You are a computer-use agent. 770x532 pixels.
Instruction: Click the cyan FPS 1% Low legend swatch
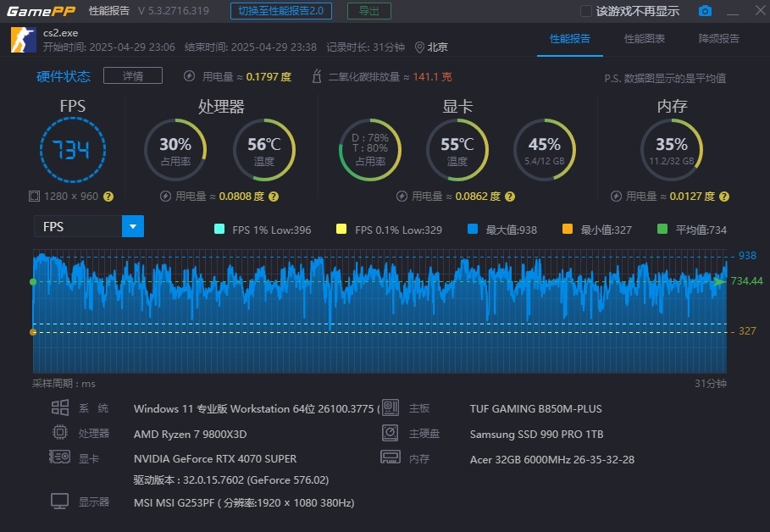(x=219, y=229)
